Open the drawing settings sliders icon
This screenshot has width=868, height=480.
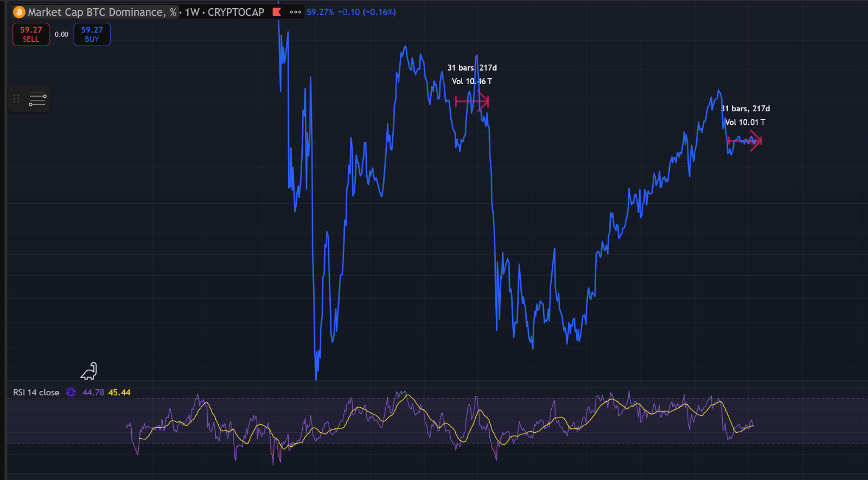click(x=37, y=99)
